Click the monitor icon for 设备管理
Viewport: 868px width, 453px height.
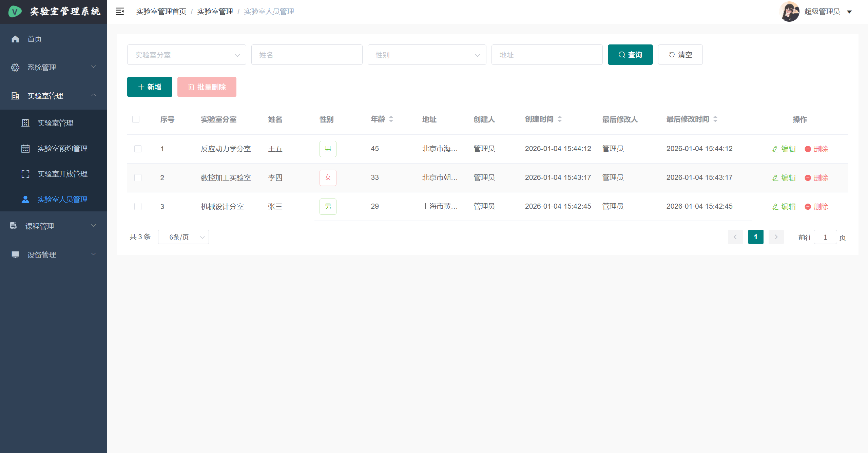tap(15, 255)
